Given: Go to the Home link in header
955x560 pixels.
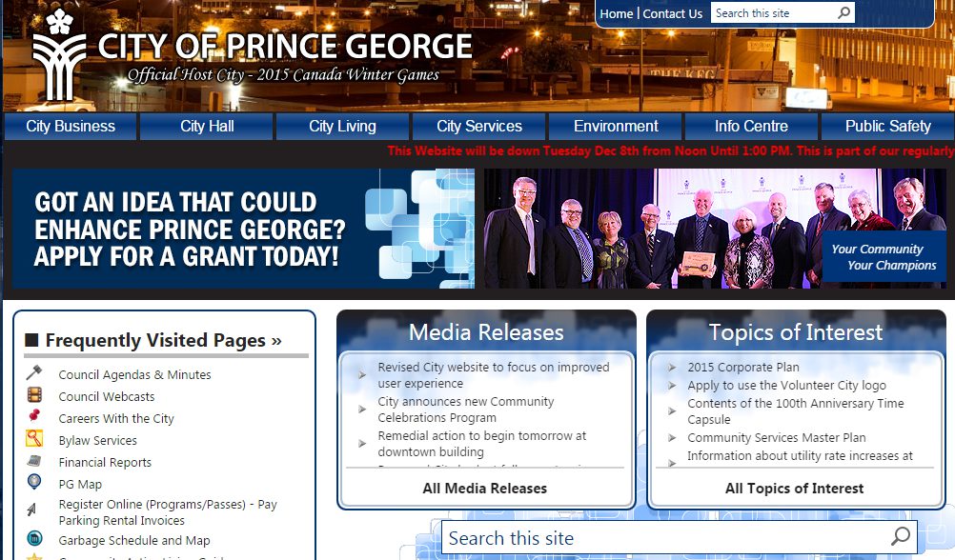Looking at the screenshot, I should tap(617, 13).
